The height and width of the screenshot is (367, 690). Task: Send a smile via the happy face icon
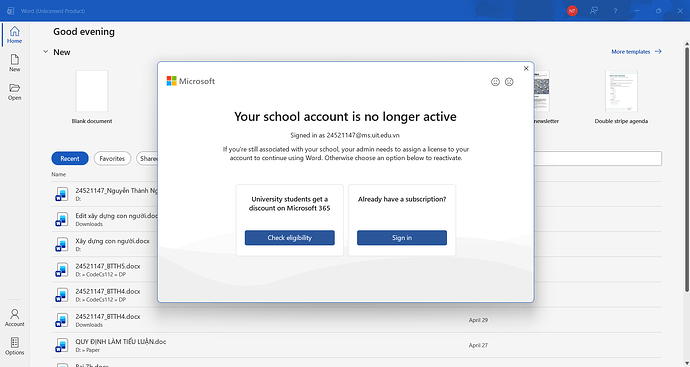tap(495, 82)
